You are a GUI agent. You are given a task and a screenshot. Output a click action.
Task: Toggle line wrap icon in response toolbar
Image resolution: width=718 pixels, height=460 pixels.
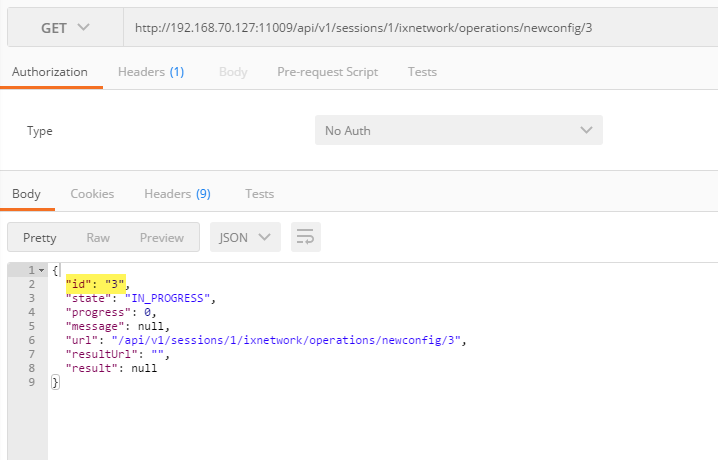coord(305,237)
